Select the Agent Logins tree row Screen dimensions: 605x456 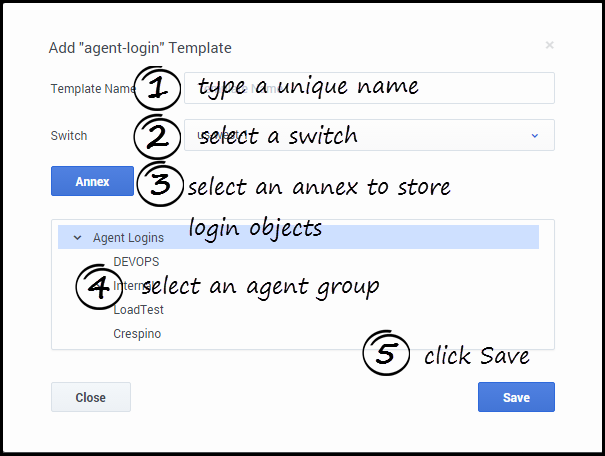[x=300, y=238]
